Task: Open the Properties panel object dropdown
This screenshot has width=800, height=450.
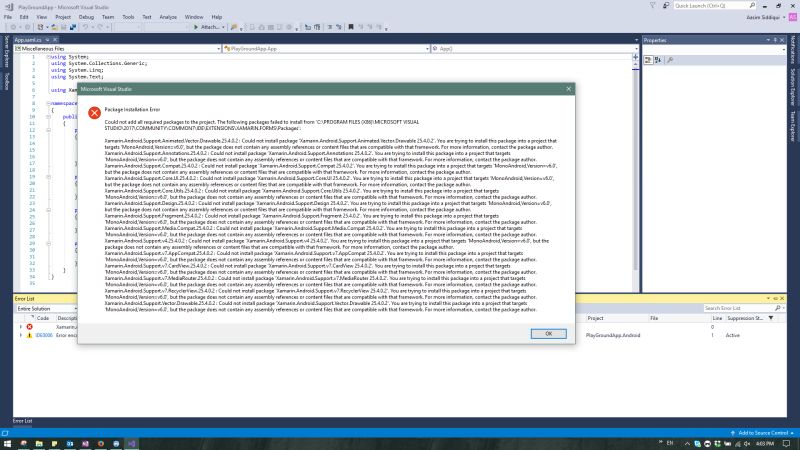Action: [714, 49]
